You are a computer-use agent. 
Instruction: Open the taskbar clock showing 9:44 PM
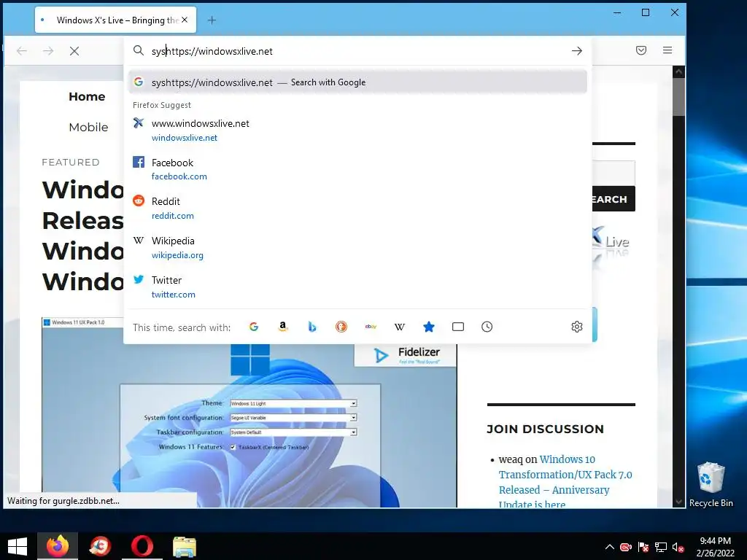[715, 547]
